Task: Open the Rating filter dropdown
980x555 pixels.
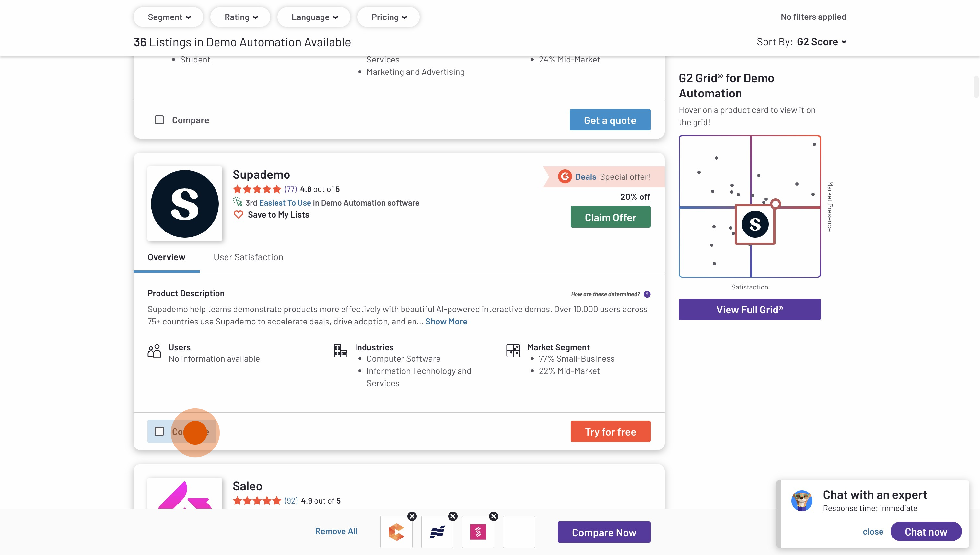Action: [x=240, y=17]
